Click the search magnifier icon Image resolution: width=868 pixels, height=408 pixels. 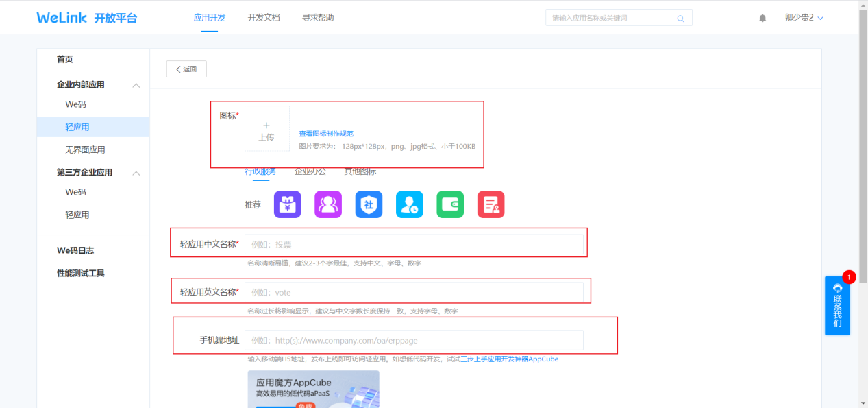pyautogui.click(x=680, y=19)
